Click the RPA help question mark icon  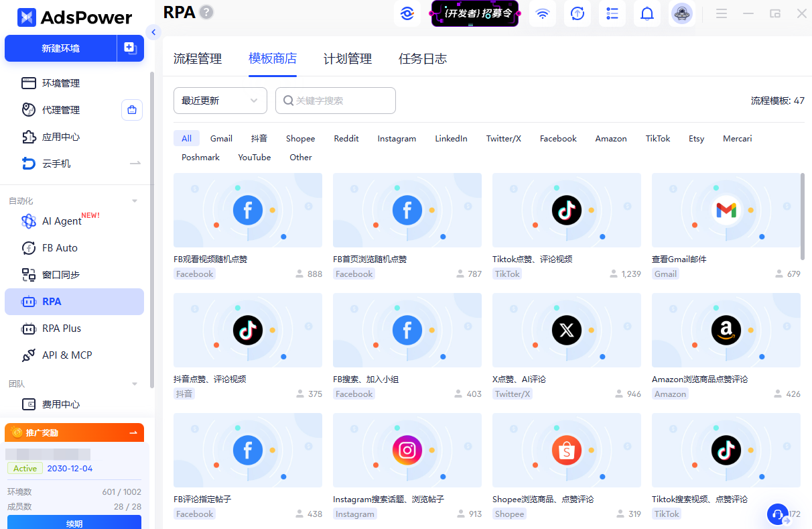[207, 12]
